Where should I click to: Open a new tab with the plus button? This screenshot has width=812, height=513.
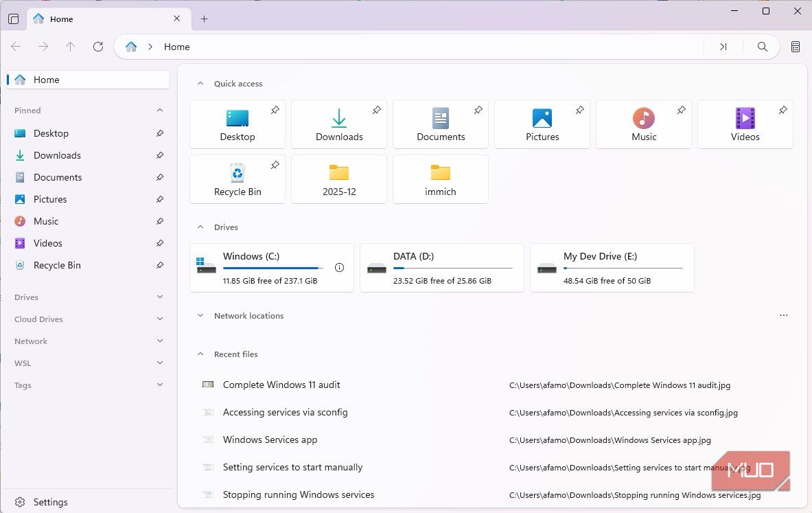[204, 19]
